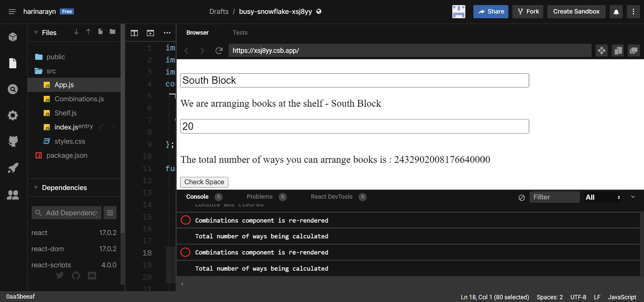Open the Deployment rocket icon
This screenshot has height=302, width=644.
pos(13,168)
